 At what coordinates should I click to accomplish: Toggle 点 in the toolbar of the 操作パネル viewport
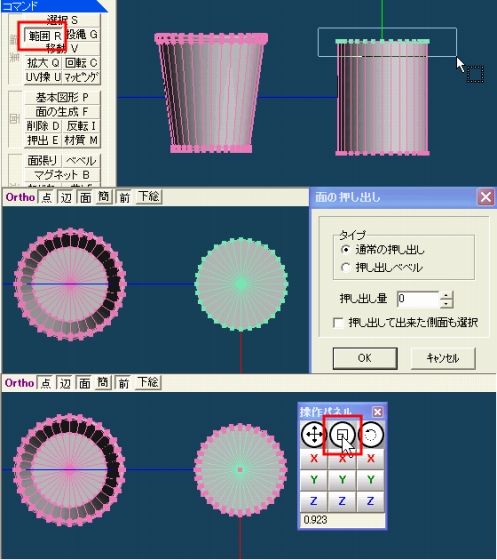point(45,383)
